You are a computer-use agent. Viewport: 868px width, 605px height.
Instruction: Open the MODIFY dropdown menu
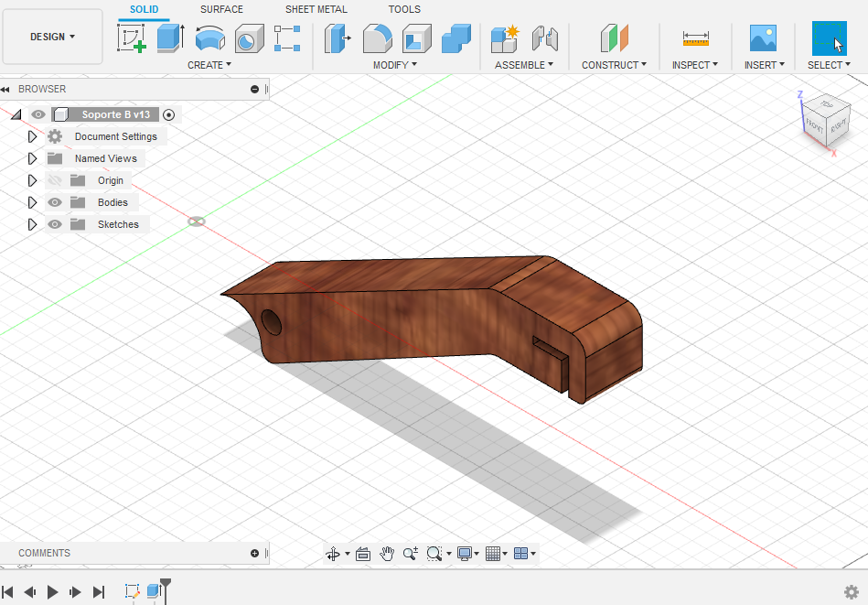tap(395, 65)
